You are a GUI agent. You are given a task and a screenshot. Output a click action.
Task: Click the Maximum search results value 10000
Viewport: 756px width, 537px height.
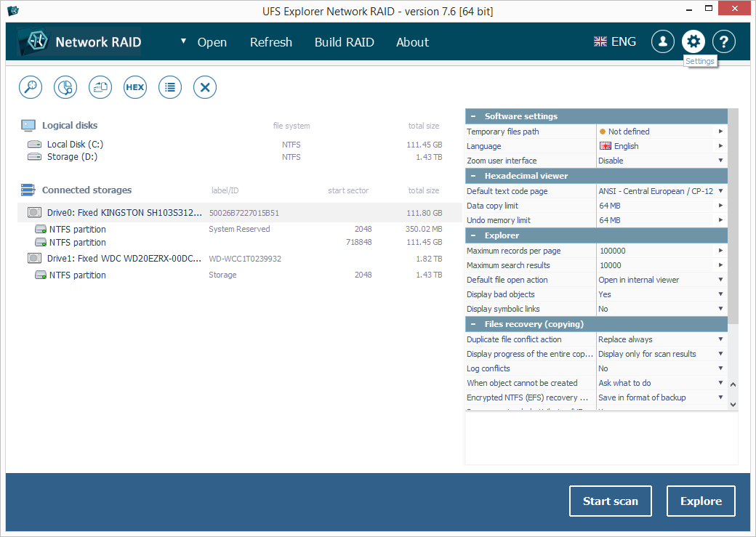(x=611, y=265)
